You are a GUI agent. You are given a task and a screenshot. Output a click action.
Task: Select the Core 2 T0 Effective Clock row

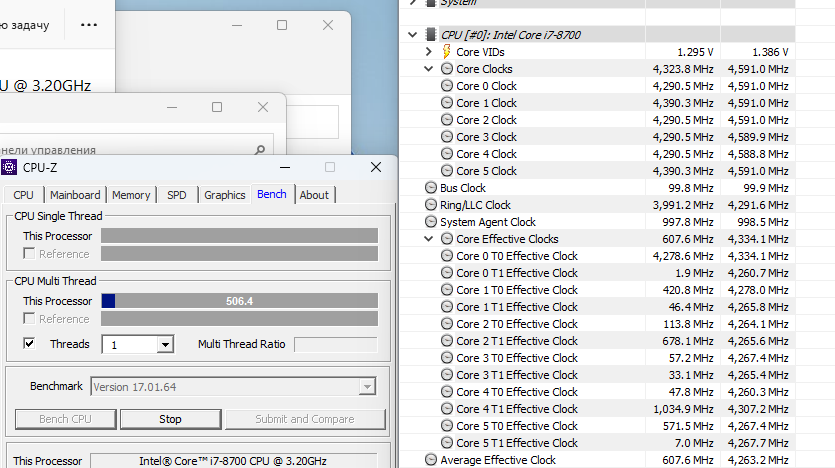(x=597, y=324)
